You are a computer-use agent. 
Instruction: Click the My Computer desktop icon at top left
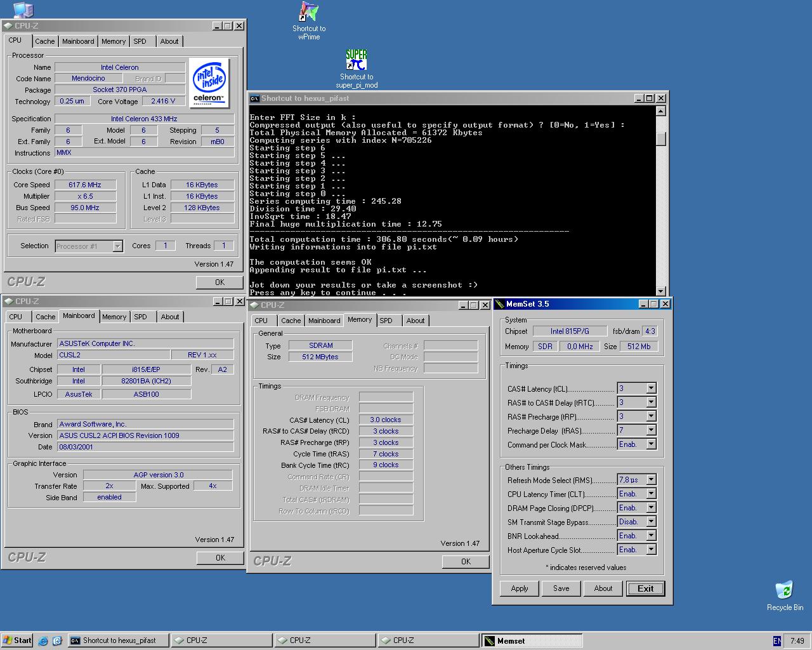(23, 9)
